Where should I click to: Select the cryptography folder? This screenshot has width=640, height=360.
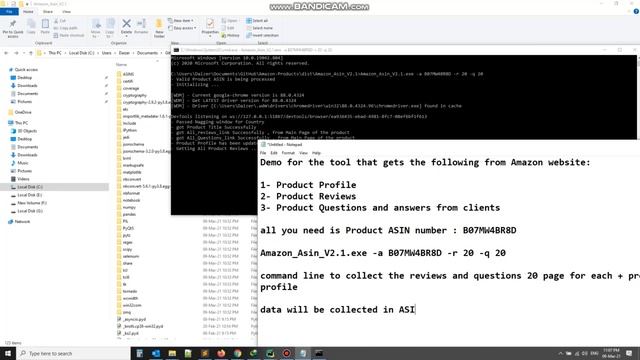point(134,95)
